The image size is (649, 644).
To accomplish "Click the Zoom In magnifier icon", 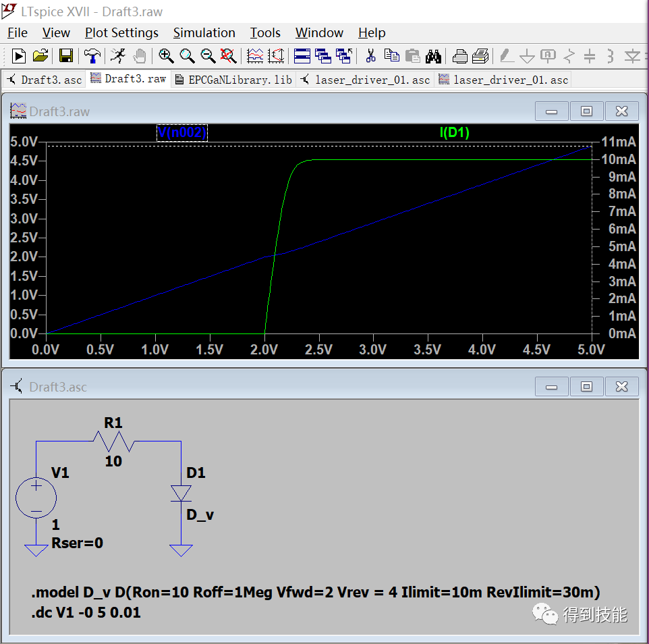I will (x=166, y=55).
